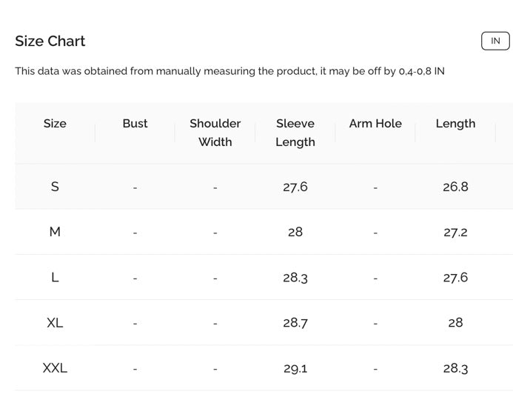Image resolution: width=513 pixels, height=420 pixels.
Task: Select the Shoulder Width column header
Action: click(x=215, y=133)
